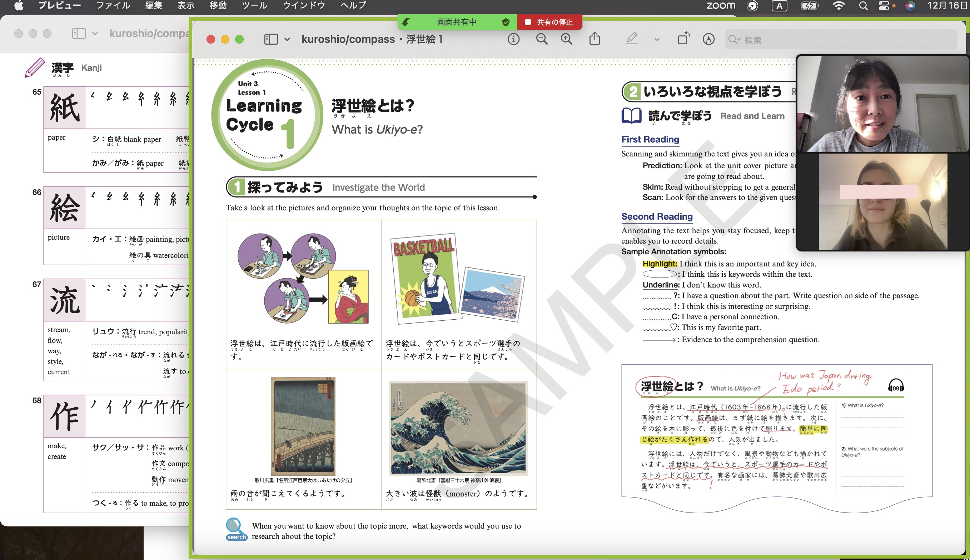The height and width of the screenshot is (560, 970).
Task: Click question 1) What is Ukiyo-e?
Action: coord(862,405)
